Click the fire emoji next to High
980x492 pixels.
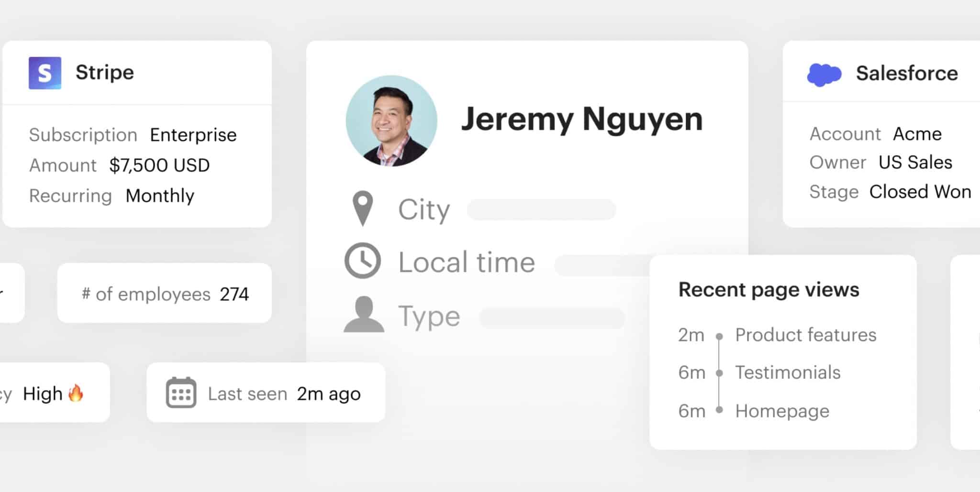click(x=76, y=393)
